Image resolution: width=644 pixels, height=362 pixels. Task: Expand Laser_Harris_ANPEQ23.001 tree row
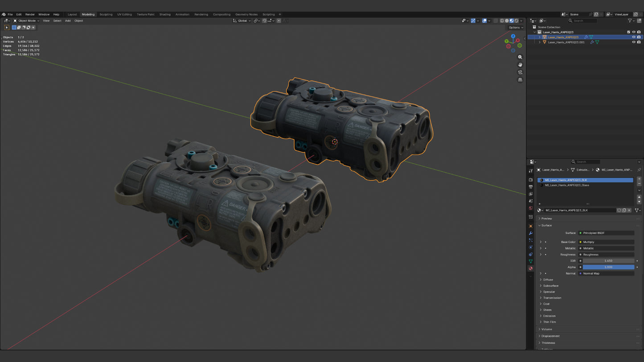[540, 42]
